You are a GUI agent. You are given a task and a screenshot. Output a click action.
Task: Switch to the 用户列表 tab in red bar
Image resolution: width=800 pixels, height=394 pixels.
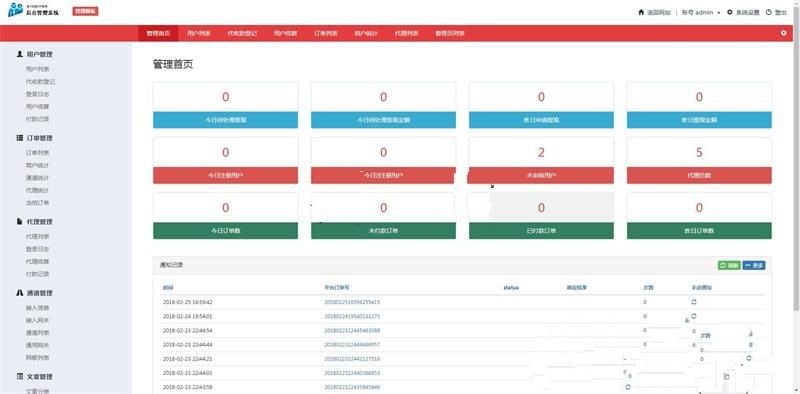(x=199, y=33)
